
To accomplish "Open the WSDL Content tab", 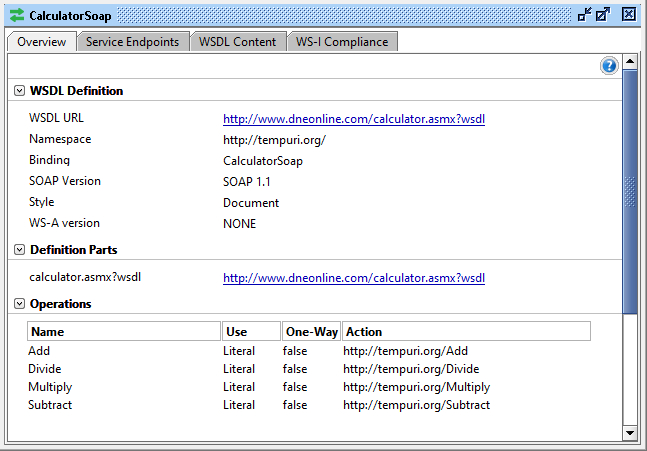I will (x=238, y=42).
